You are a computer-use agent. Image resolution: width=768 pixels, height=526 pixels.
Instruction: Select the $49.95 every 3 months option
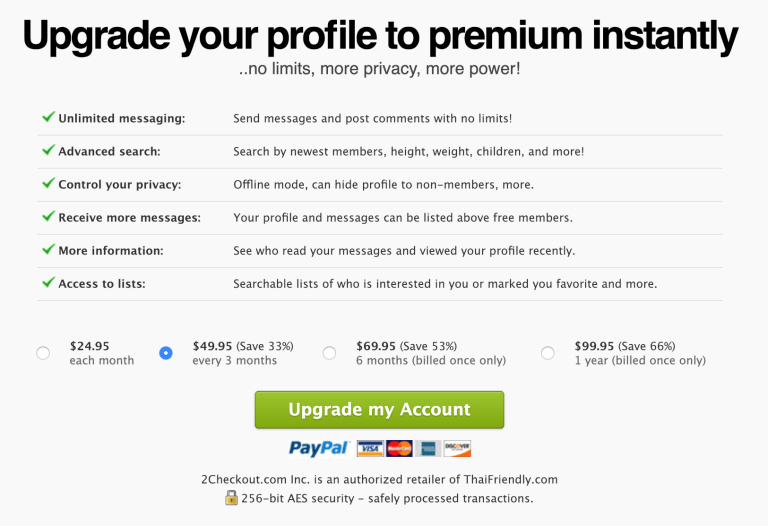166,353
